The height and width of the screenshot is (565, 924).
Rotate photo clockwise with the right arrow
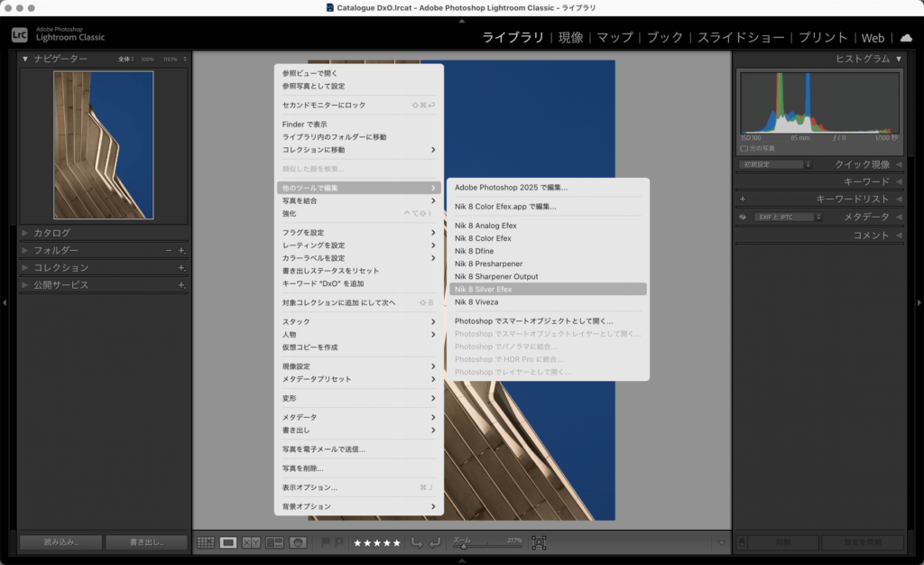[x=435, y=542]
